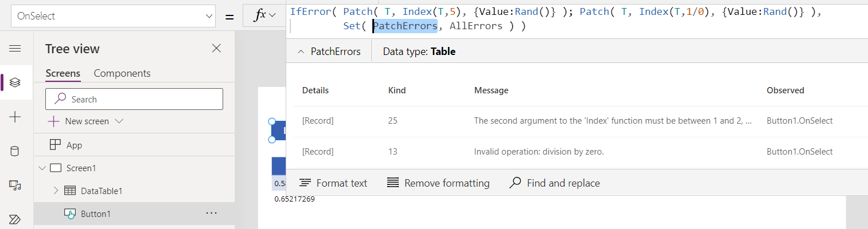The width and height of the screenshot is (868, 229).
Task: Expand the DataTable1 tree node
Action: click(56, 191)
